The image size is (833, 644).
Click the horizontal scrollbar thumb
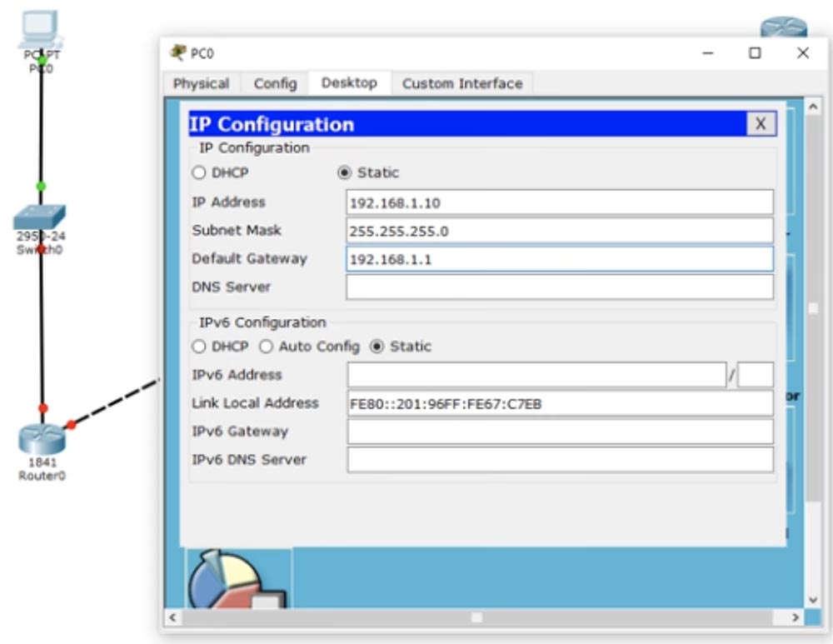[x=477, y=617]
